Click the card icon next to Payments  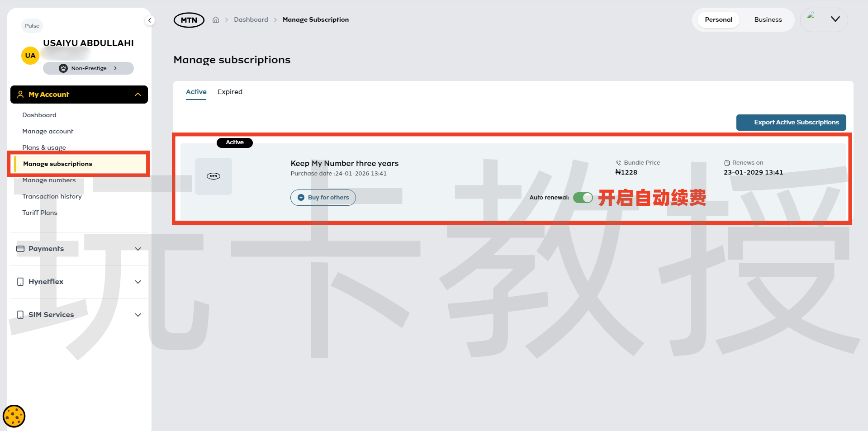point(20,248)
